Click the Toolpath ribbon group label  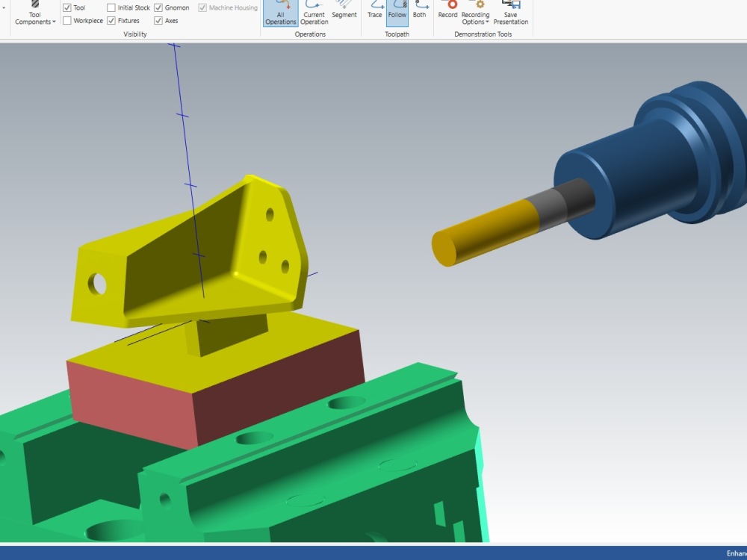(x=397, y=34)
